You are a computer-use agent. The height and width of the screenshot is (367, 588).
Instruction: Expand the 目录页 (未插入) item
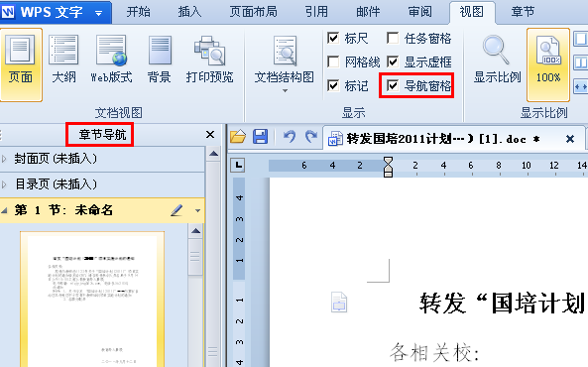point(4,184)
